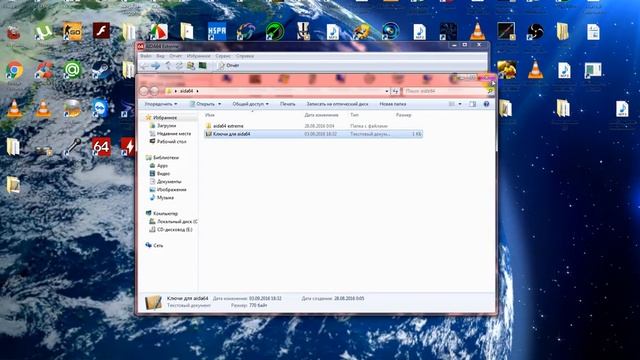Sort by the Имя column header

pyautogui.click(x=210, y=115)
